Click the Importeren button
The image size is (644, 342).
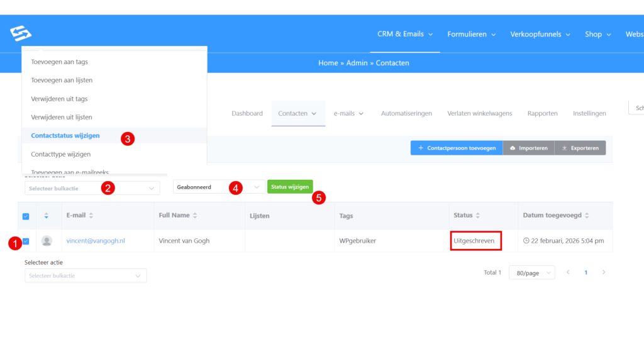click(528, 148)
